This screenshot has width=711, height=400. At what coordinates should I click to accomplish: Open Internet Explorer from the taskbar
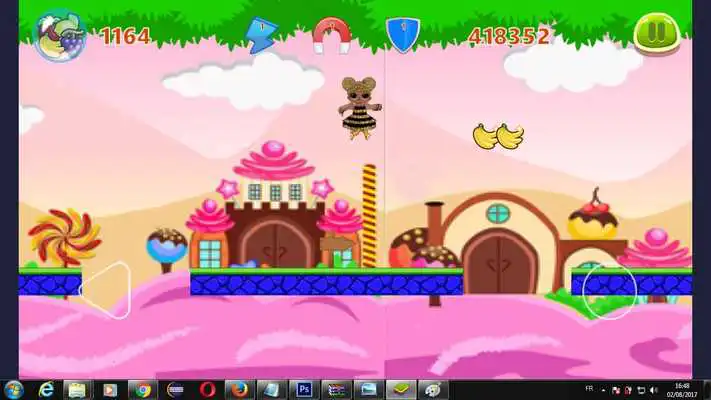[46, 389]
